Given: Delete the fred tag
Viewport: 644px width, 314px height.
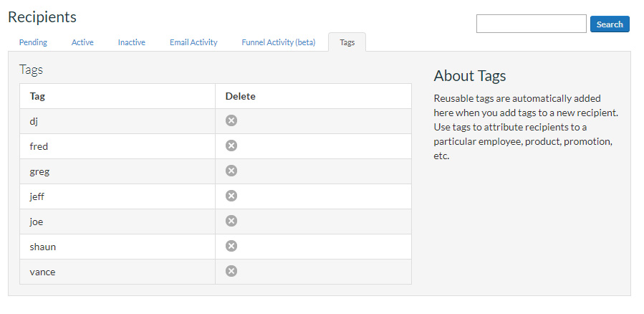Looking at the screenshot, I should (x=231, y=146).
